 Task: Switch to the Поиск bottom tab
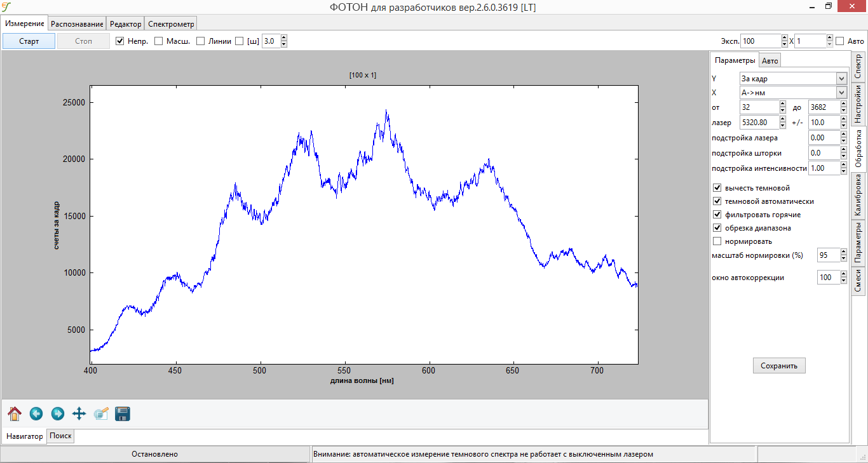point(60,436)
